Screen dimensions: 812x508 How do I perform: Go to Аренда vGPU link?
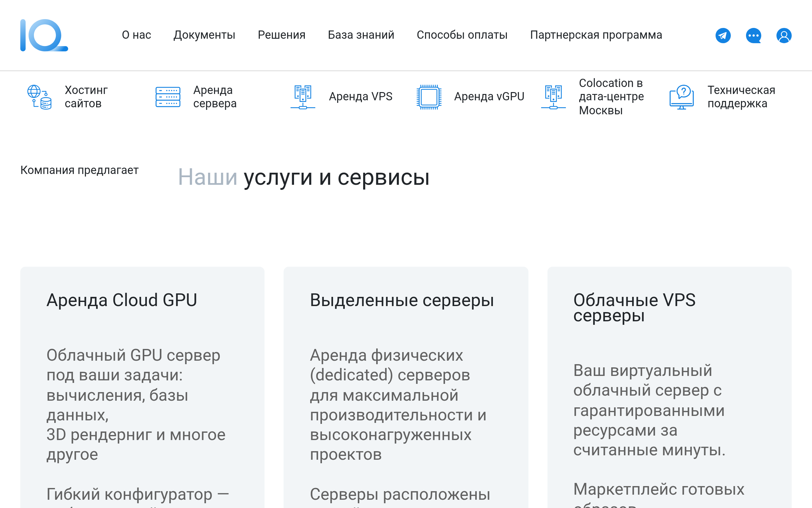[489, 97]
